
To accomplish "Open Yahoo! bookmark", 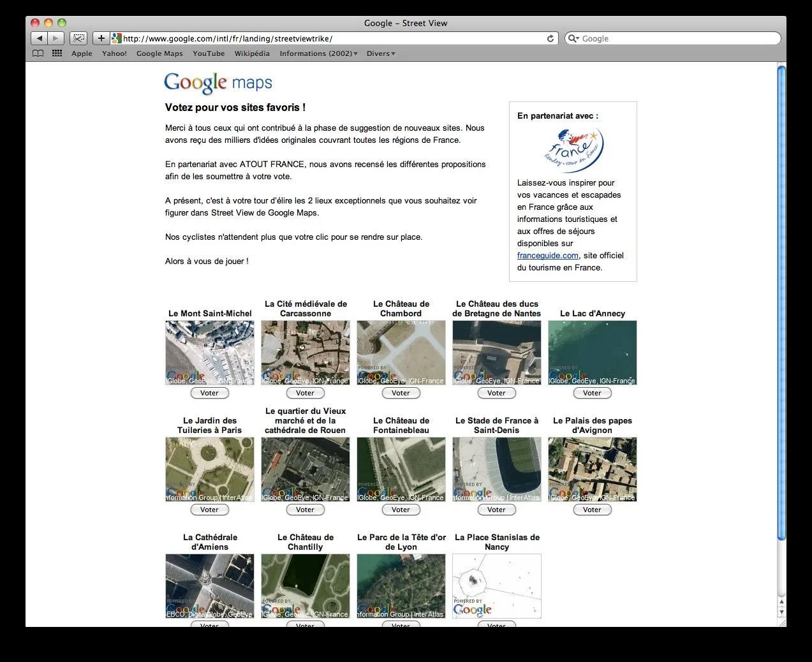I will (114, 54).
